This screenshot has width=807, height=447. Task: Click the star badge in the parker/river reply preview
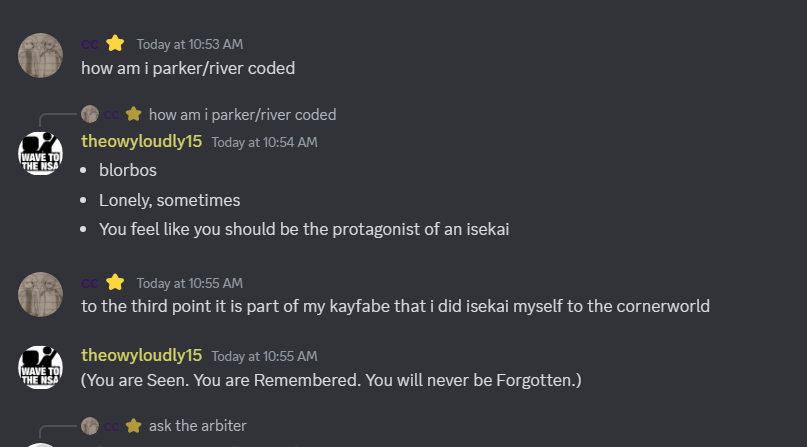point(133,114)
